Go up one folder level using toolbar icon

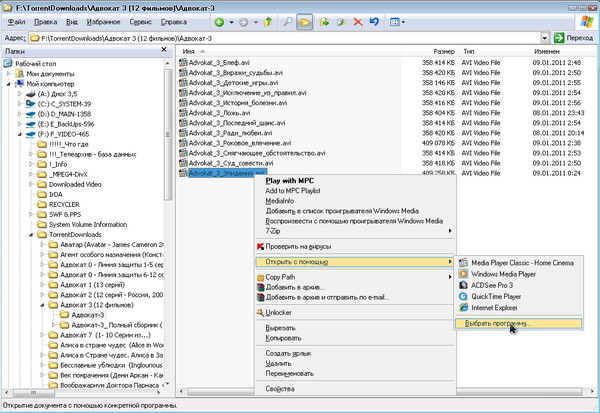pos(268,22)
